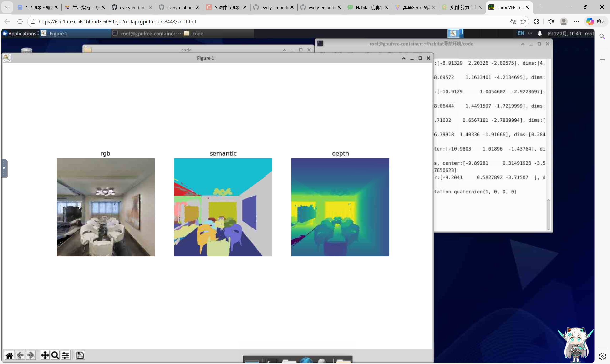Open the Applications menu in desktop panel
This screenshot has width=610, height=364.
click(x=20, y=34)
